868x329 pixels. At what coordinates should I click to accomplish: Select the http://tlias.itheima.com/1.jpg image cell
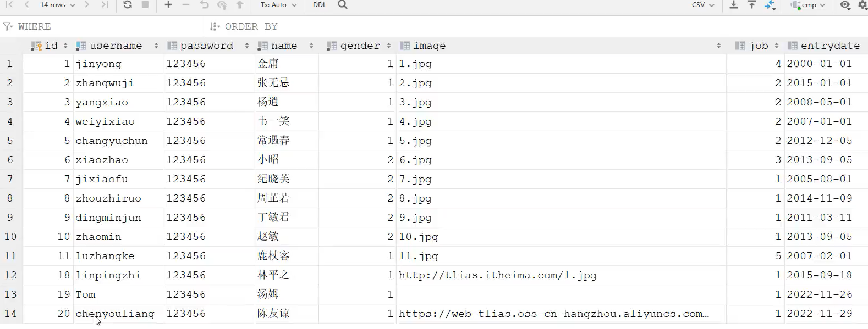pos(562,275)
